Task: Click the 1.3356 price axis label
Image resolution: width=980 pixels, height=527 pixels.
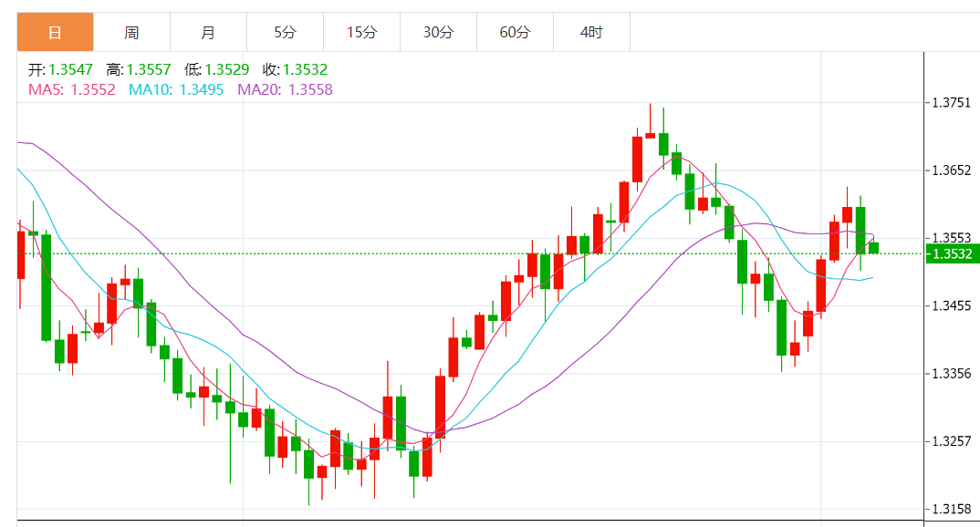Action: pyautogui.click(x=951, y=374)
